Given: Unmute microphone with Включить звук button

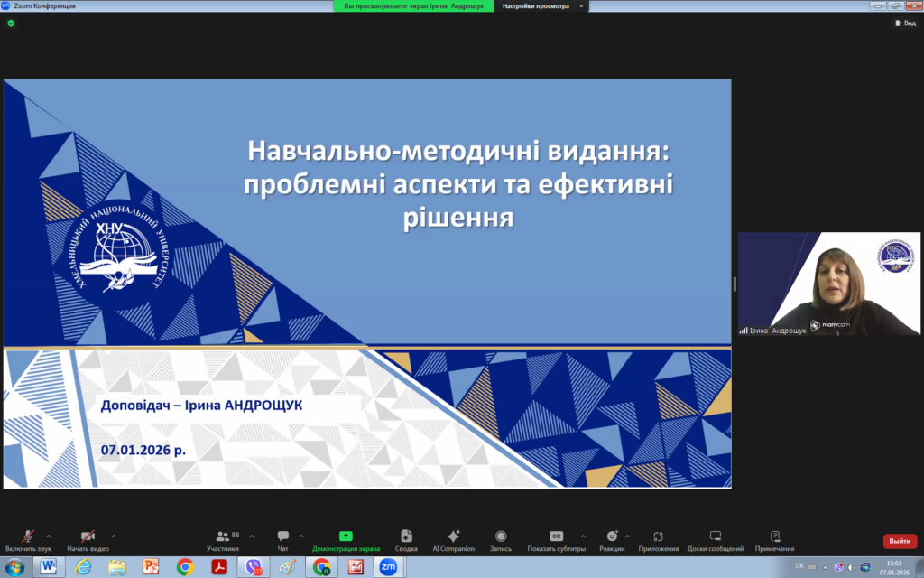Looking at the screenshot, I should 28,539.
